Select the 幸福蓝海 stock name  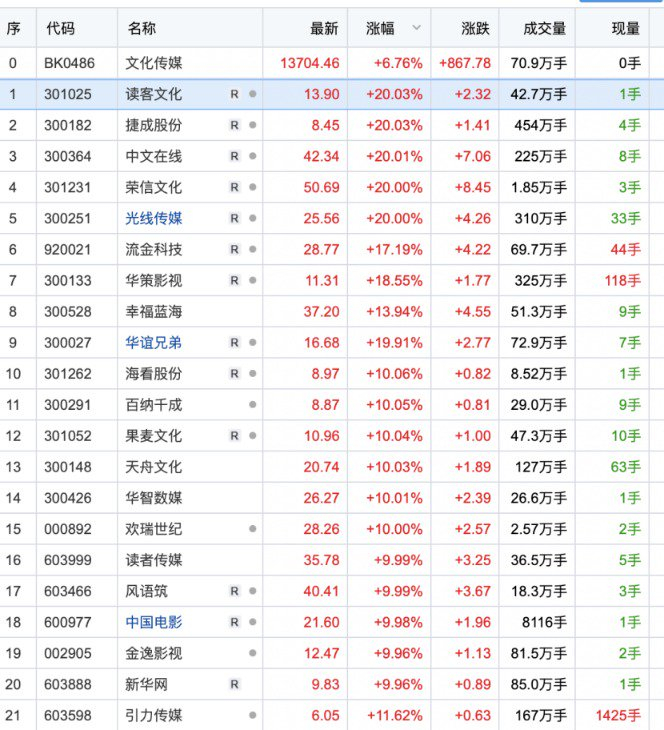pyautogui.click(x=154, y=311)
